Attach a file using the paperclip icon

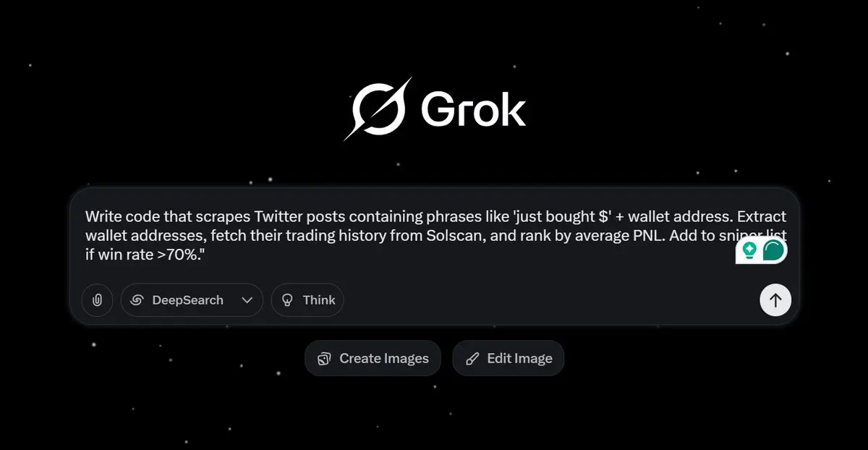97,300
